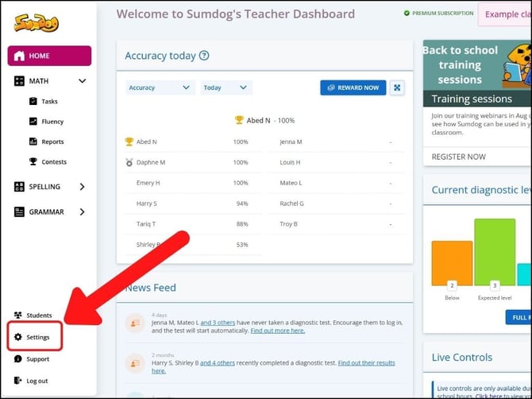Viewport: 532px width, 399px height.
Task: Select Emery H in the leaderboard
Action: (x=148, y=183)
